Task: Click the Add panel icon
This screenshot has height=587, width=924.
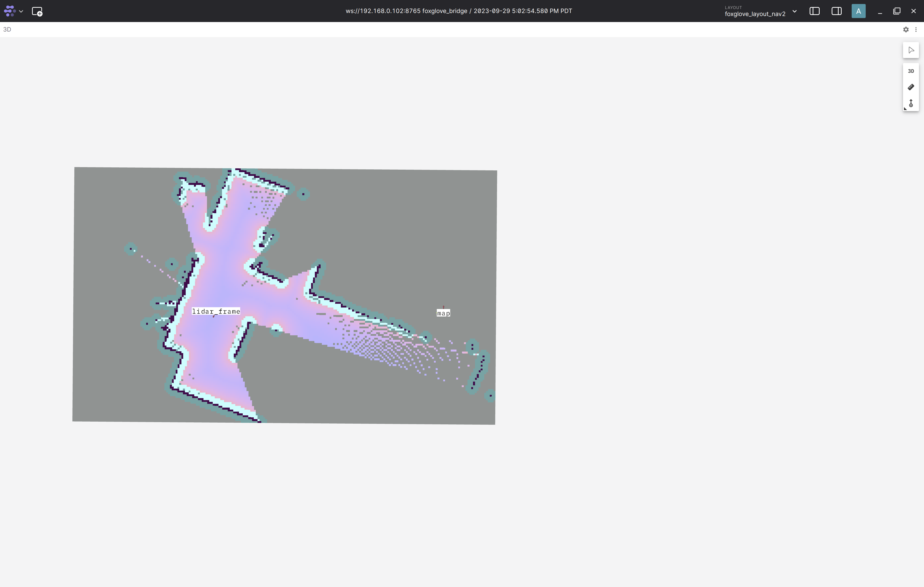Action: [37, 12]
